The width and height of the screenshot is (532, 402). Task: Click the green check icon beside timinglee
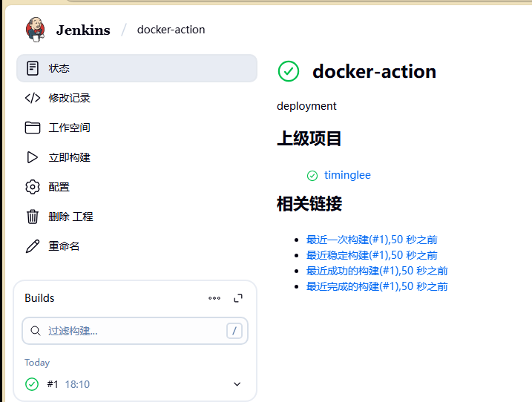312,176
